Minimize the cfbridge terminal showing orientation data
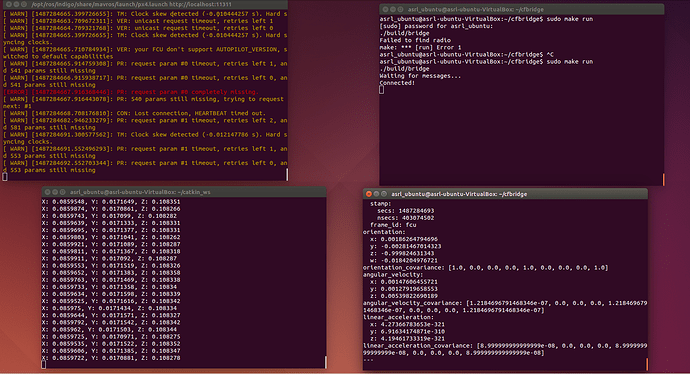 376,194
